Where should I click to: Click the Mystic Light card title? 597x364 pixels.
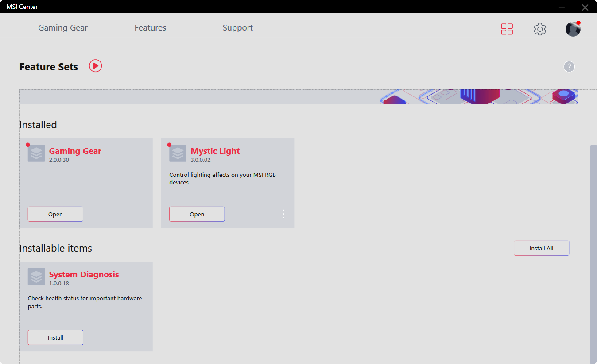pyautogui.click(x=215, y=151)
